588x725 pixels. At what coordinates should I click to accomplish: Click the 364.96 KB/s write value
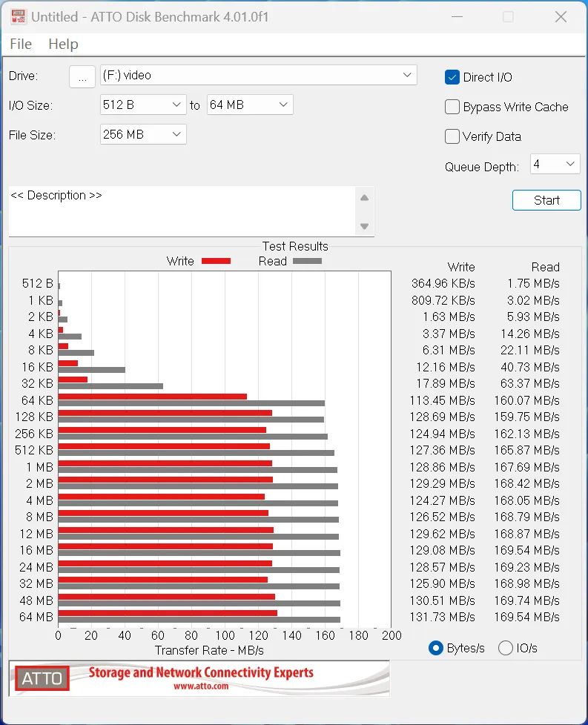click(443, 283)
